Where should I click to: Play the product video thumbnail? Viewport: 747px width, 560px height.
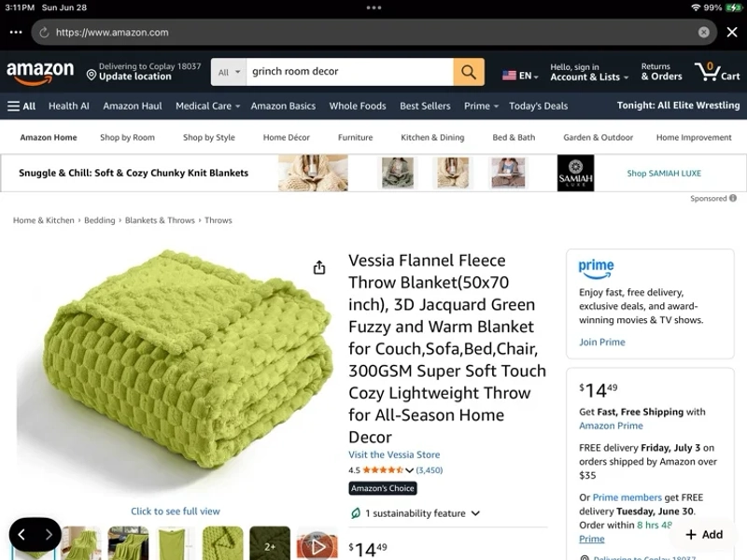pos(317,545)
